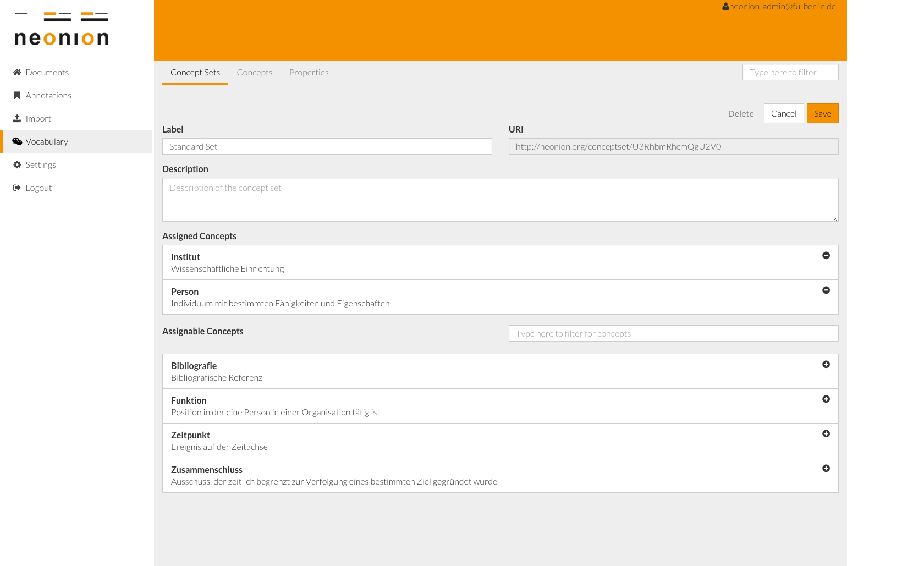Image resolution: width=924 pixels, height=566 pixels.
Task: Add Bibliografie concept via plus icon
Action: coord(826,364)
